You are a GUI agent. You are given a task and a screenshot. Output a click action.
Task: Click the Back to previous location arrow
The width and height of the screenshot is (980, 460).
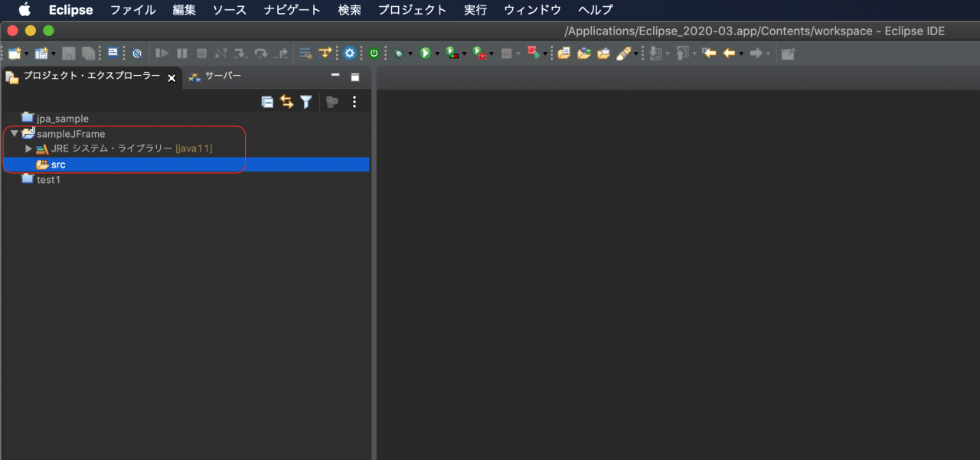[x=729, y=53]
